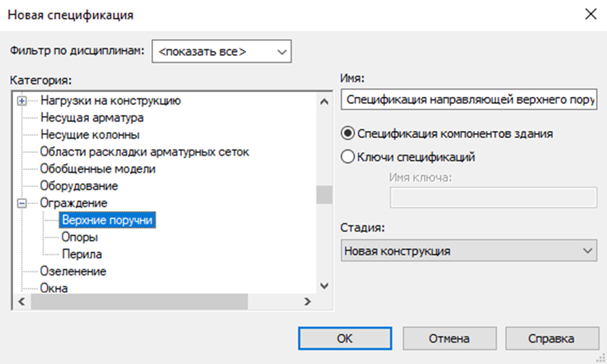Viewport: 607px width, 364px height.
Task: Open help with Справка button
Action: (552, 339)
